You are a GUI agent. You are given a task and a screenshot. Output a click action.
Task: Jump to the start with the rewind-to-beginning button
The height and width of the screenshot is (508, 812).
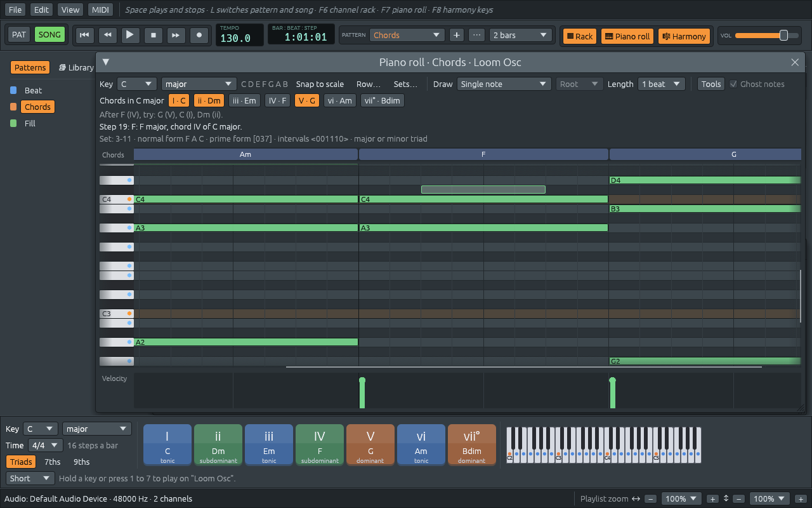point(84,35)
